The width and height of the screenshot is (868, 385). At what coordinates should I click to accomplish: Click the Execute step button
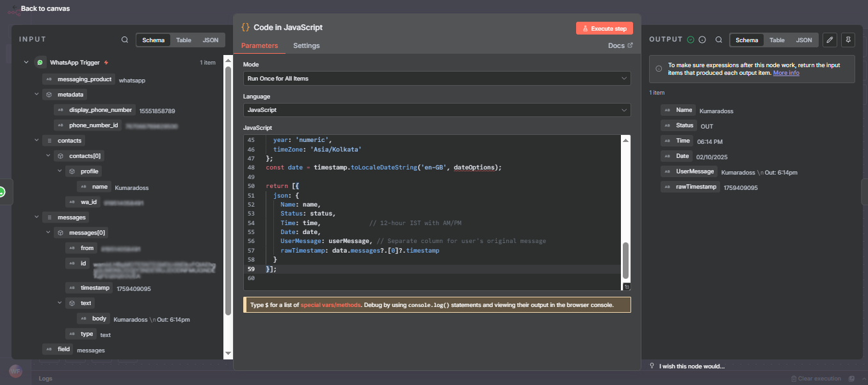(x=604, y=27)
